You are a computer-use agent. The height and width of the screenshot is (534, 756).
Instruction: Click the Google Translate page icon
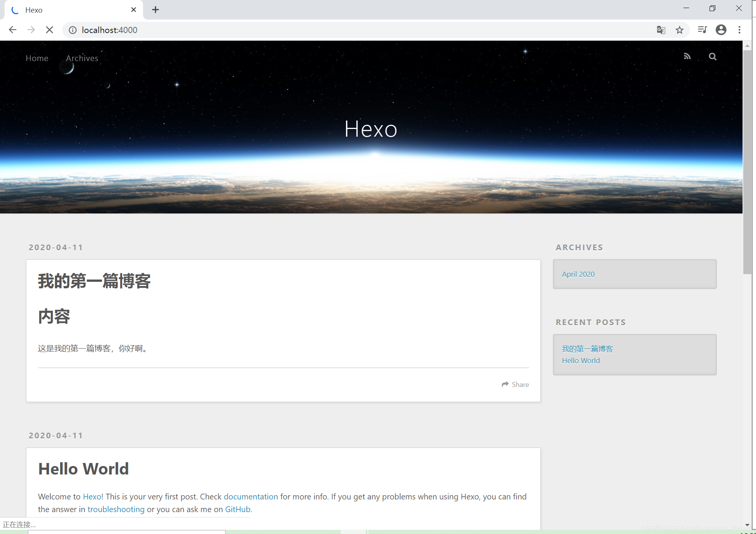pyautogui.click(x=660, y=30)
